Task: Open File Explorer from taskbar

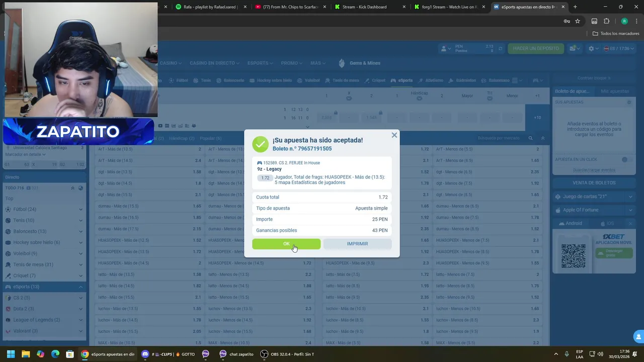Action: (x=26, y=354)
